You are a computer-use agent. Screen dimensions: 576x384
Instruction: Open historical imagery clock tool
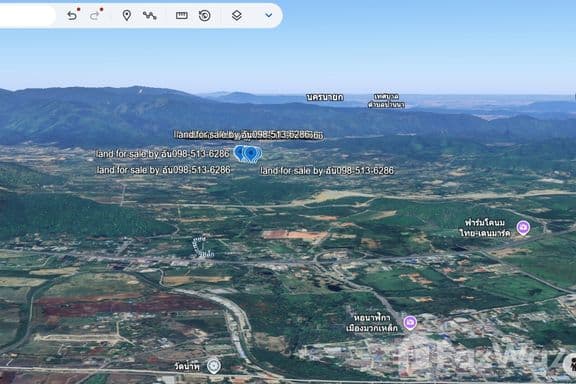205,15
